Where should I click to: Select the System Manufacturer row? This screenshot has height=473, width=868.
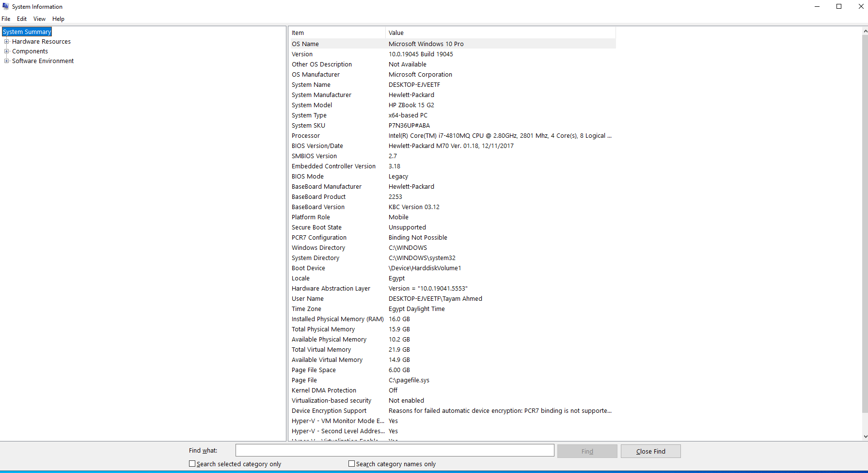pyautogui.click(x=452, y=95)
